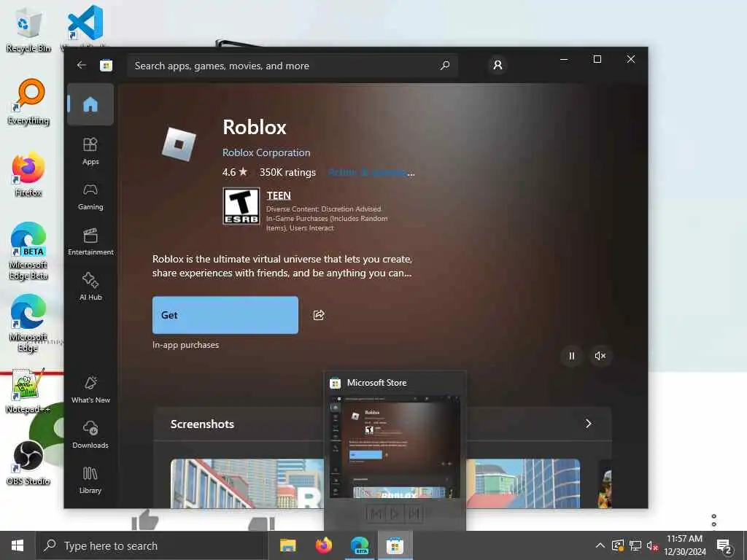Open the Apps section in sidebar
The width and height of the screenshot is (747, 560).
click(x=90, y=151)
